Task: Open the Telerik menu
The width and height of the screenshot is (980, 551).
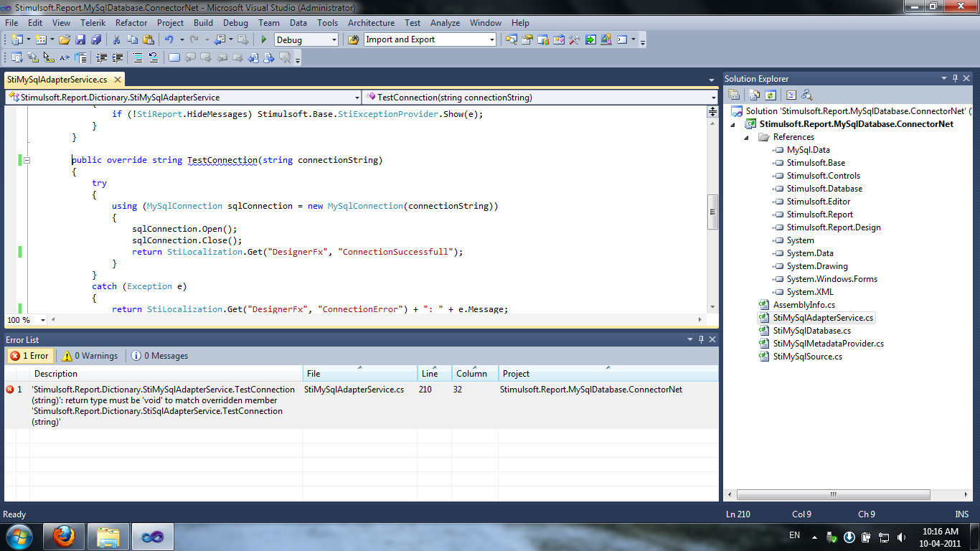Action: pyautogui.click(x=94, y=23)
